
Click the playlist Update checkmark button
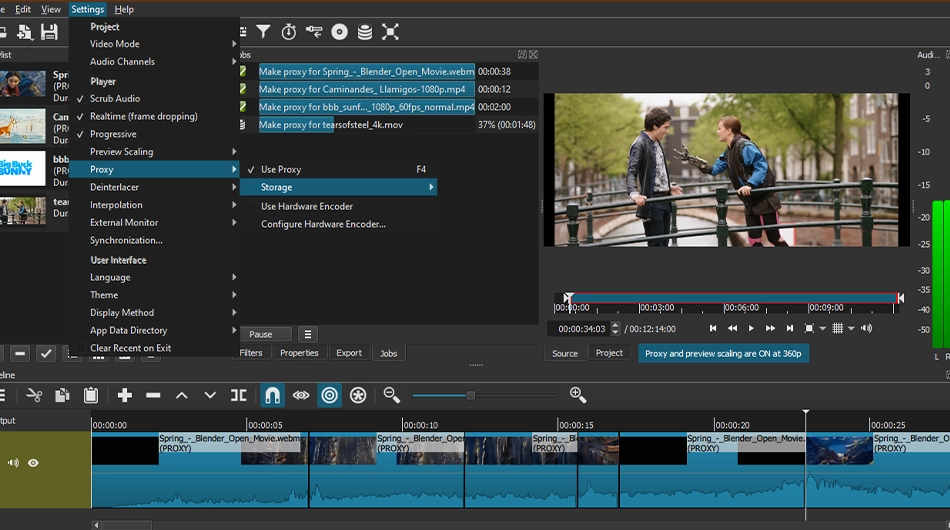46,353
